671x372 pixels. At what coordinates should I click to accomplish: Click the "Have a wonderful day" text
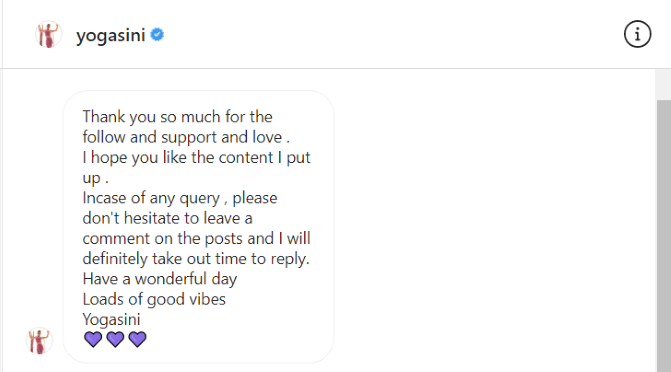[x=160, y=279]
